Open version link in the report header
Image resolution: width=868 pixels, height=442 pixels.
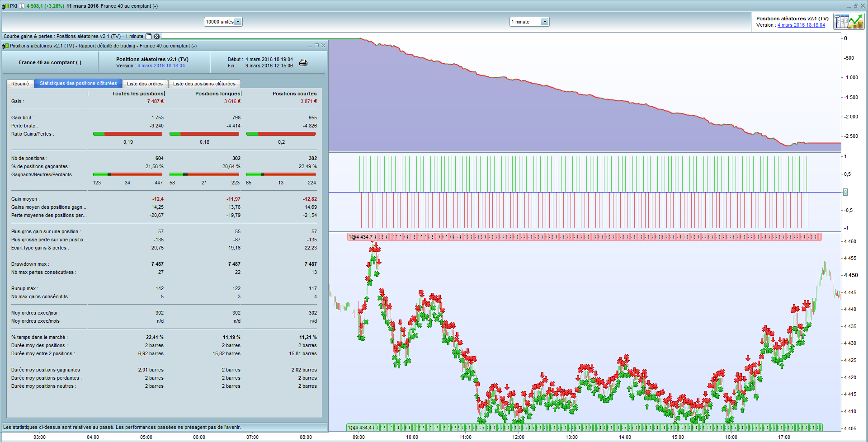161,66
